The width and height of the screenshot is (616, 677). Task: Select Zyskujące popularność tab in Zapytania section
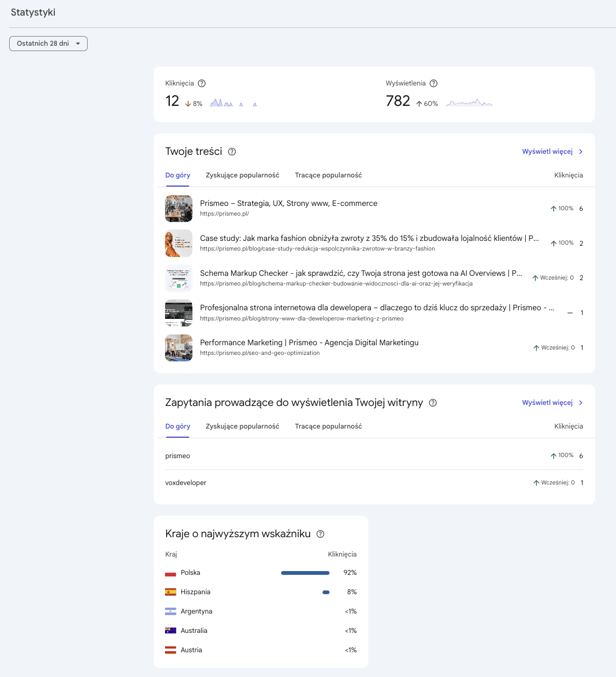coord(242,426)
